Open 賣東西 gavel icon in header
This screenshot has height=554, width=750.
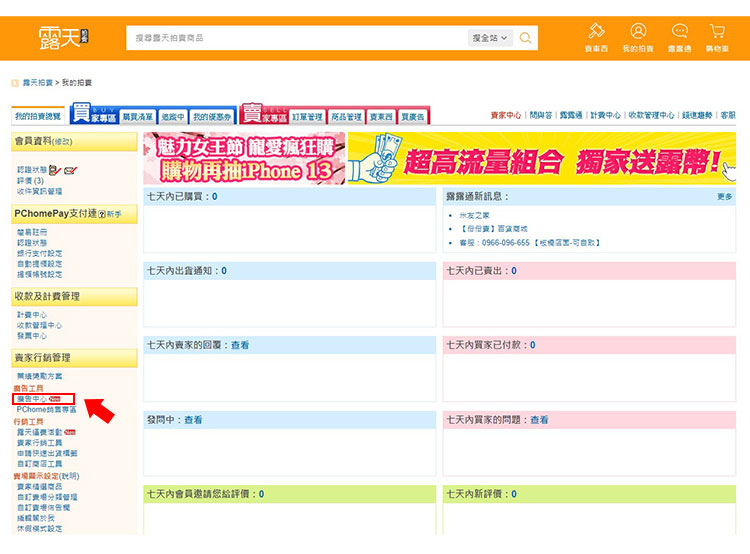pos(596,37)
